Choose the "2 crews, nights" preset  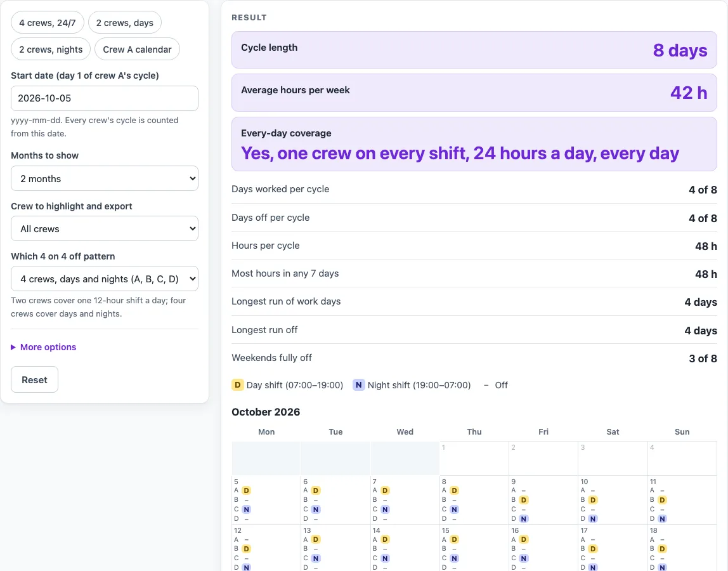(x=51, y=49)
